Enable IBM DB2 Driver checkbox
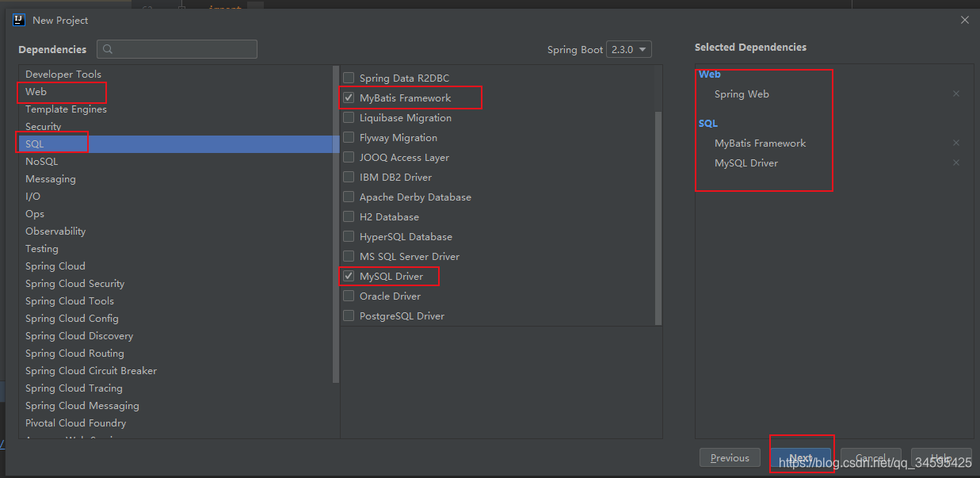 click(349, 177)
